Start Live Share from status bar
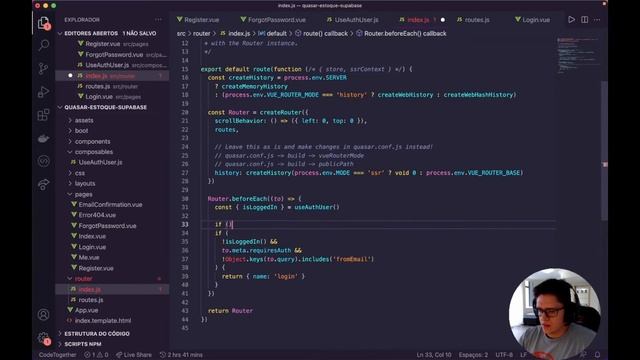Screen dimensions: 640x360 tap(133, 355)
